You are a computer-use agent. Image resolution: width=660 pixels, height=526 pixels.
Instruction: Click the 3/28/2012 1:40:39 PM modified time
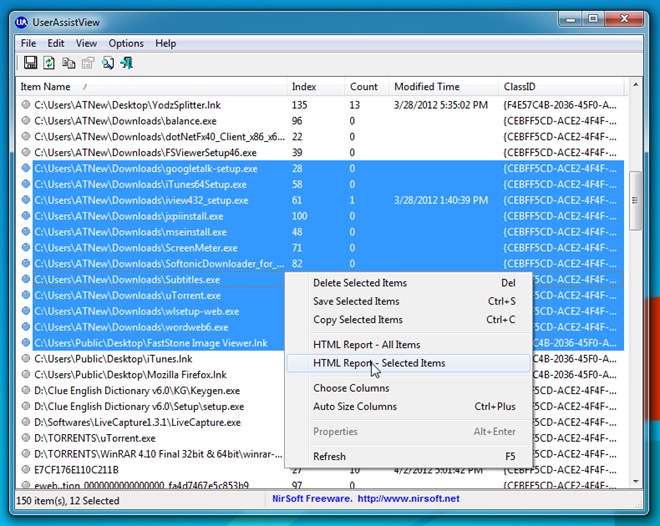coord(441,200)
